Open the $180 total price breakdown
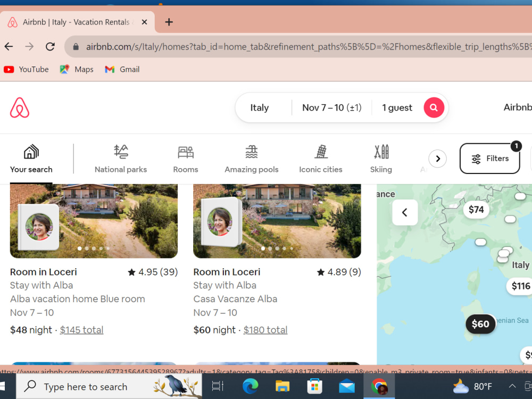This screenshot has height=399, width=532. coord(265,330)
